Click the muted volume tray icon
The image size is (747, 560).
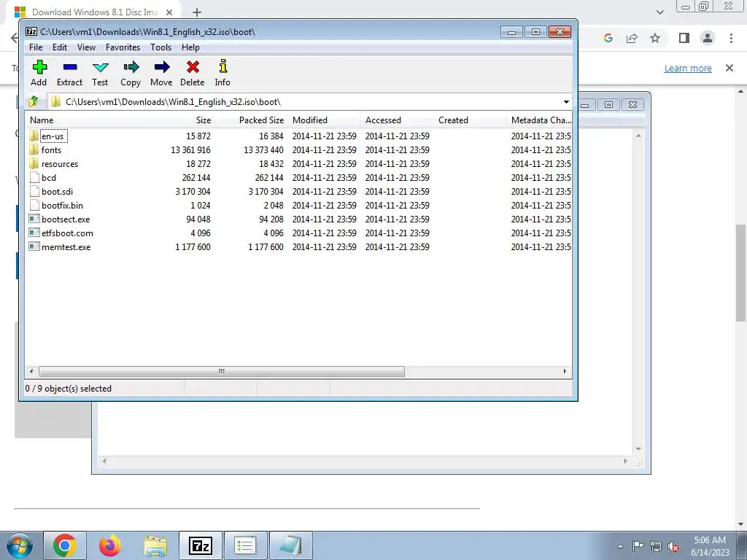coord(673,547)
